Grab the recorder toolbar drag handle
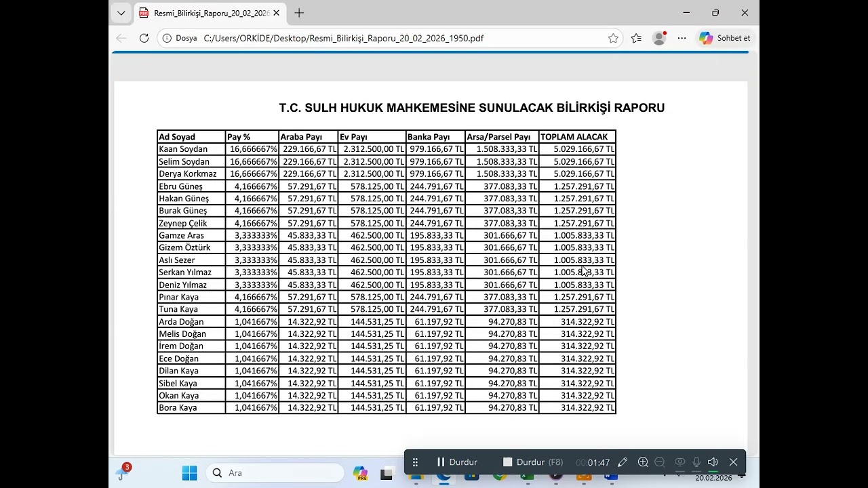868x488 pixels. [415, 462]
